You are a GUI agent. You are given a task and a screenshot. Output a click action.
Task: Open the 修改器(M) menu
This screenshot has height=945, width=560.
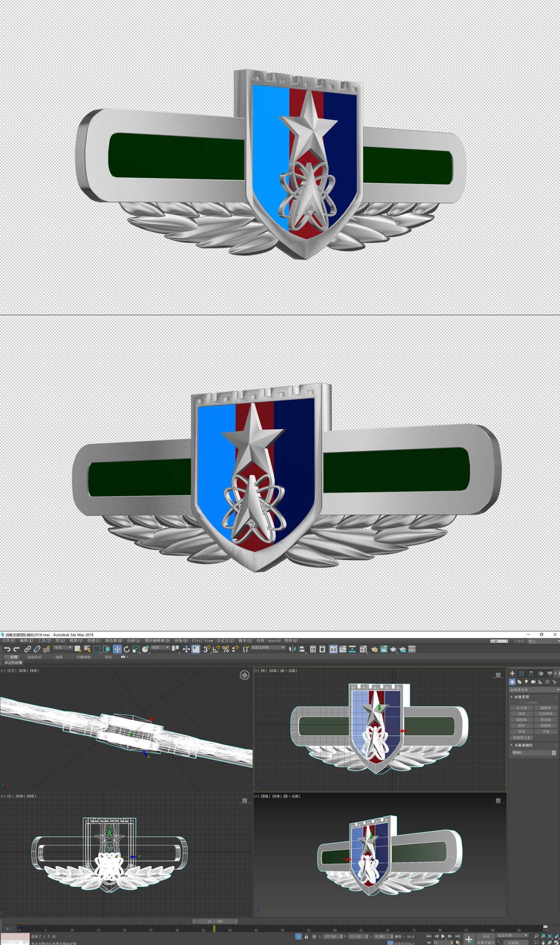coord(114,640)
